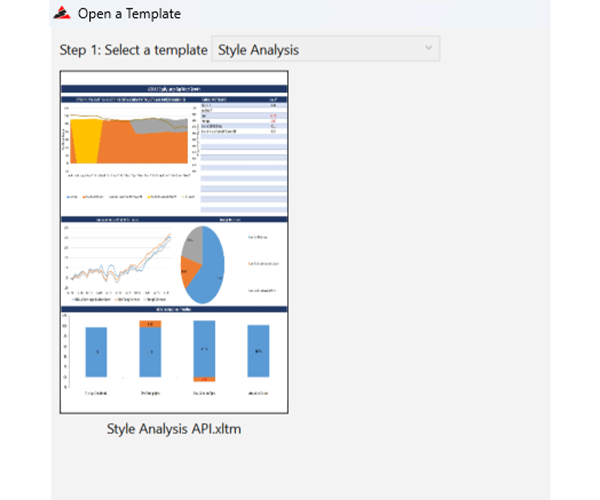600x500 pixels.
Task: Click the Open a Template title text
Action: [129, 14]
